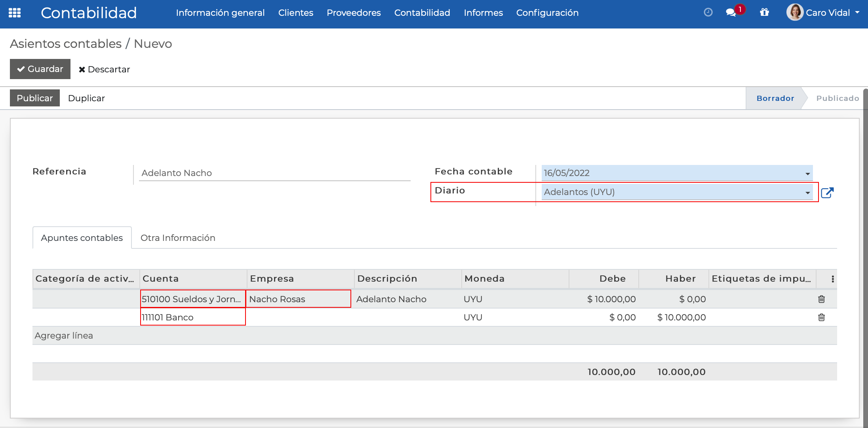The image size is (868, 428).
Task: Expand the Fecha contable dropdown
Action: point(807,174)
